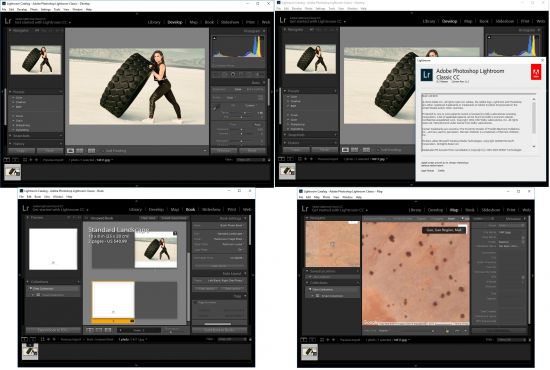Image resolution: width=550 pixels, height=370 pixels.
Task: Enable the Soft Proofing checkbox
Action: (x=103, y=150)
